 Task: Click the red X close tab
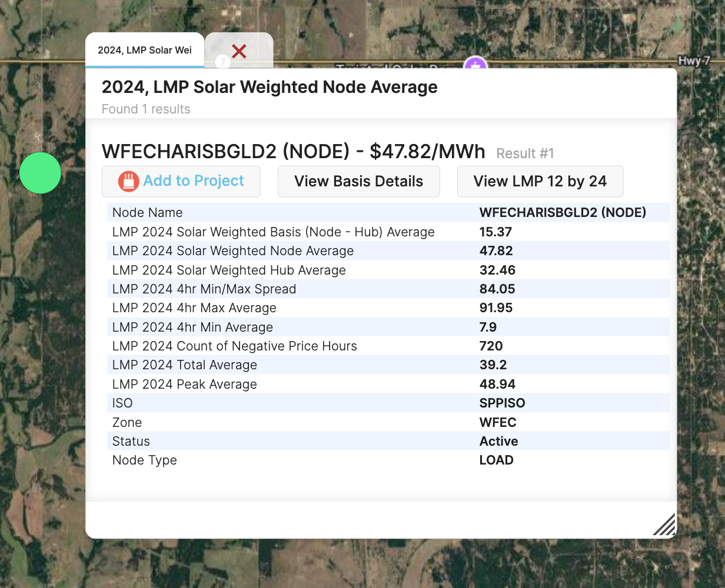(x=239, y=51)
